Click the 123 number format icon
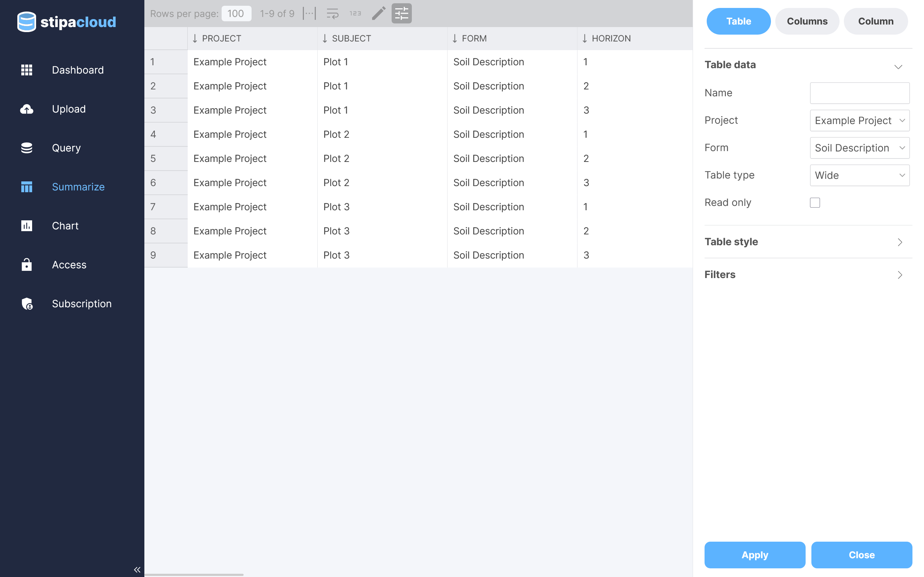This screenshot has height=577, width=924. (355, 13)
